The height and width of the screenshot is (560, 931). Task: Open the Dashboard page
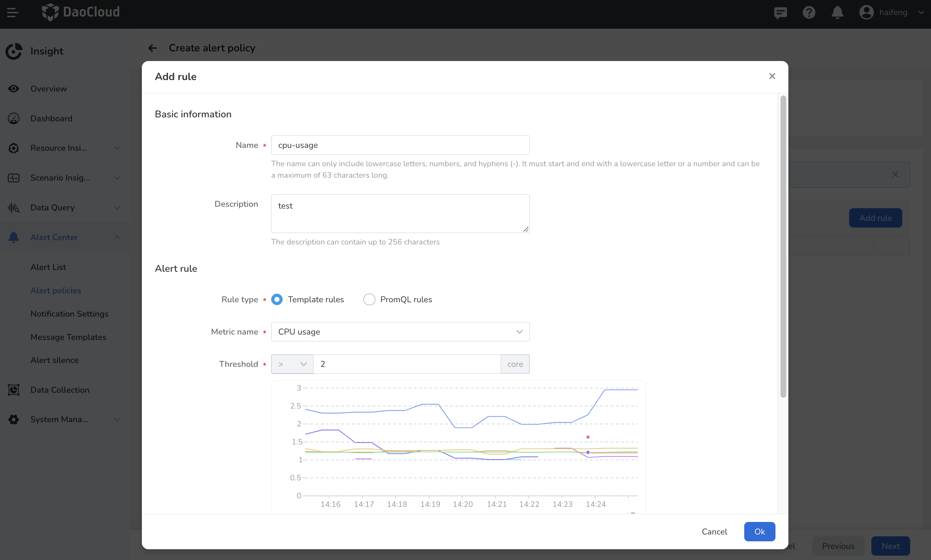[x=51, y=118]
